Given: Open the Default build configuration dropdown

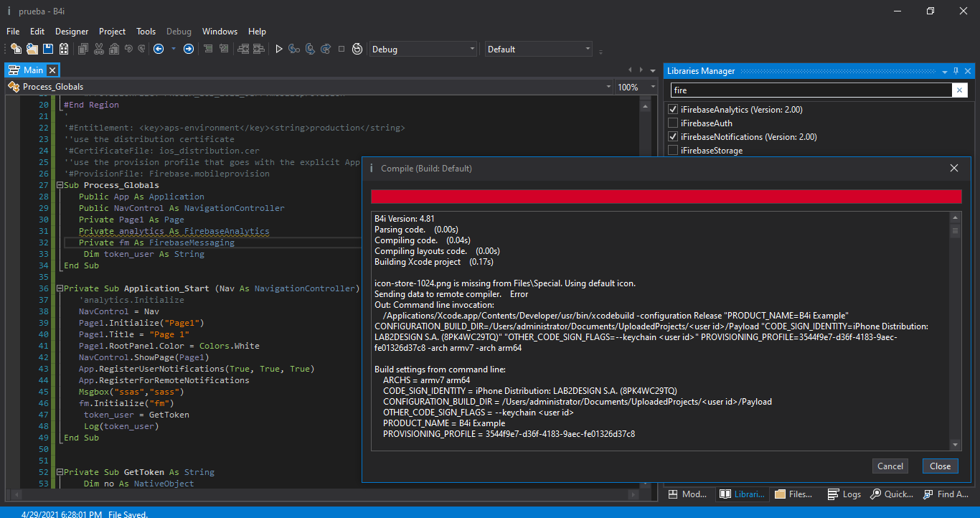Looking at the screenshot, I should point(539,49).
